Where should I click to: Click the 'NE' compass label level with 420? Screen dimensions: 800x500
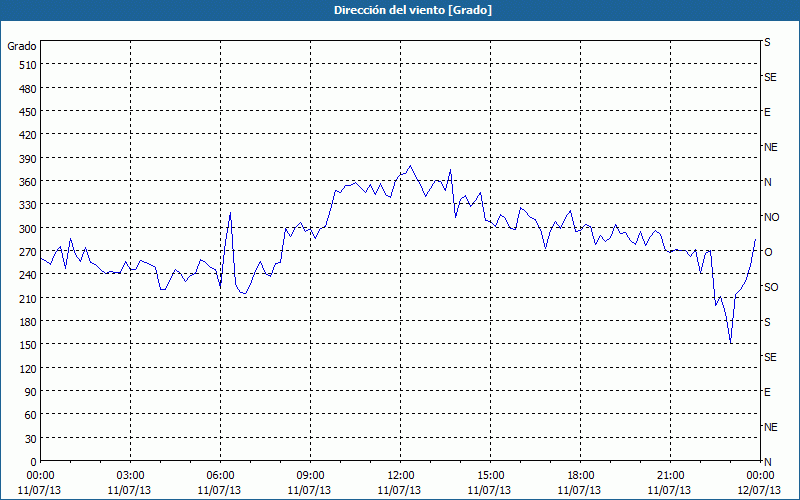pos(771,147)
